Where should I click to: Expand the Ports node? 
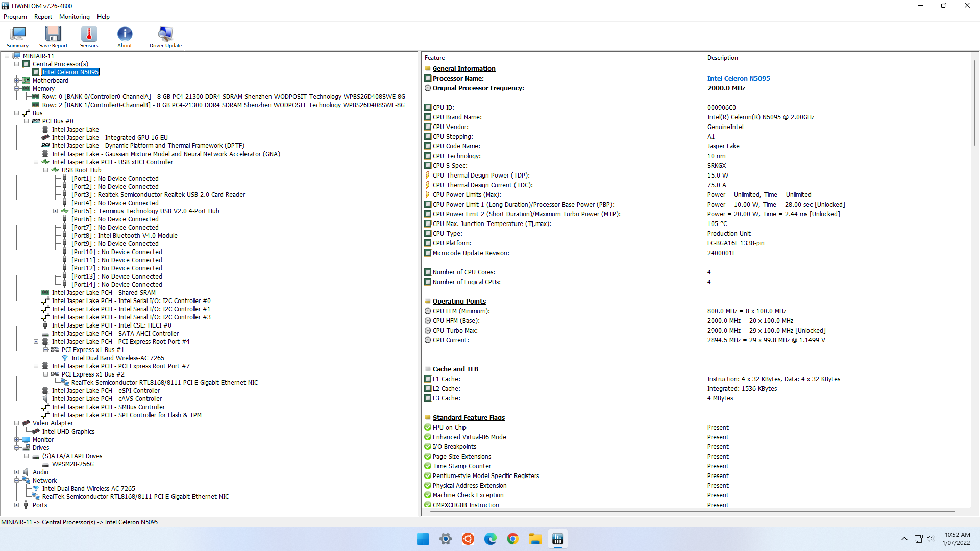17,505
